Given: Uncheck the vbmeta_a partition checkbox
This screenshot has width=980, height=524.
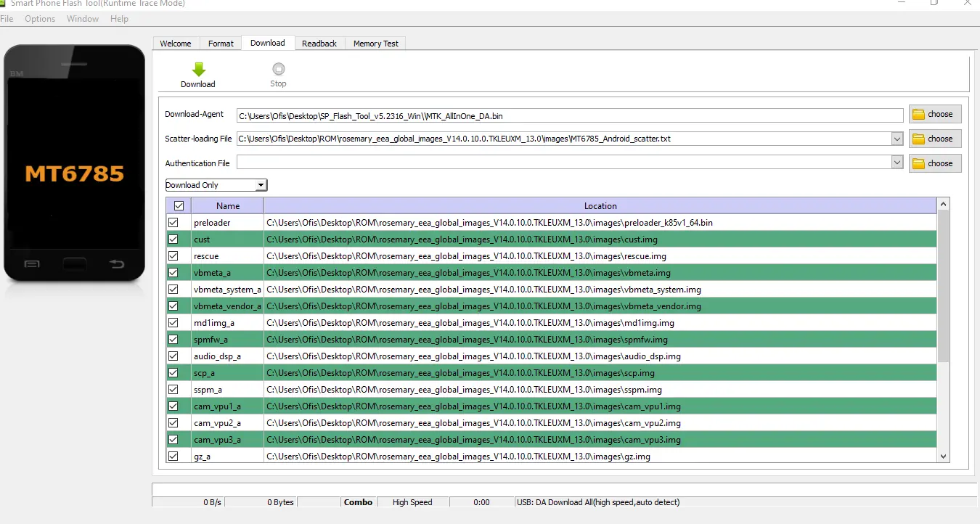Looking at the screenshot, I should point(173,273).
